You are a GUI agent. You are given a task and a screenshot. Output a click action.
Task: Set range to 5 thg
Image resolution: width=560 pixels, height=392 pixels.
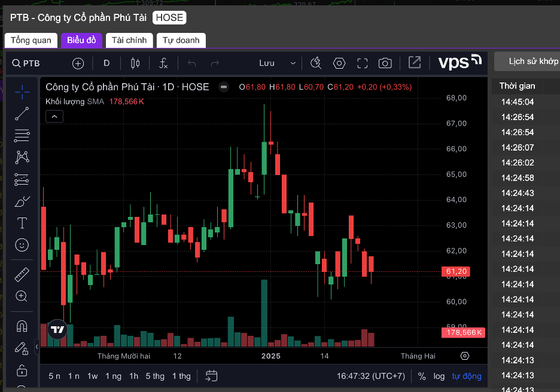155,376
